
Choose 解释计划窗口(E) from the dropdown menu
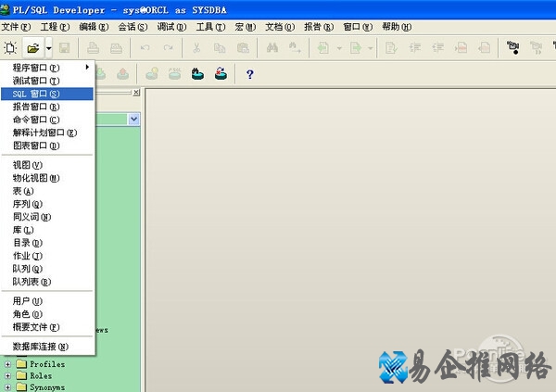coord(47,133)
